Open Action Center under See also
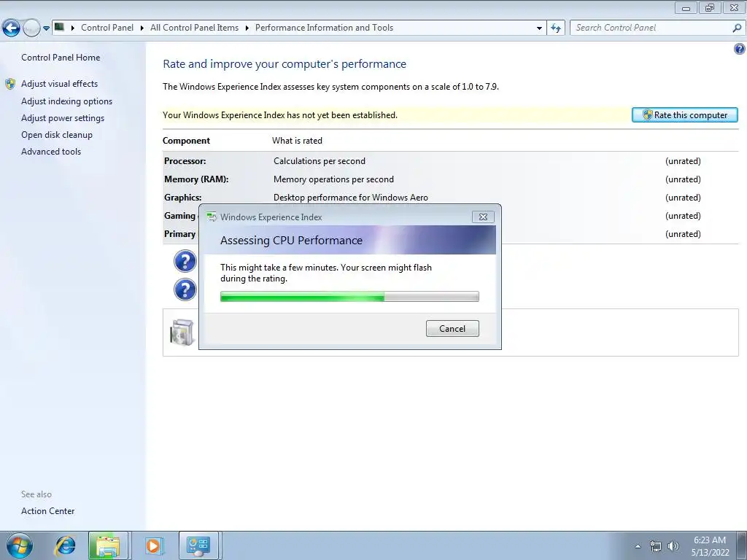Screen dimensions: 747x560 47,511
